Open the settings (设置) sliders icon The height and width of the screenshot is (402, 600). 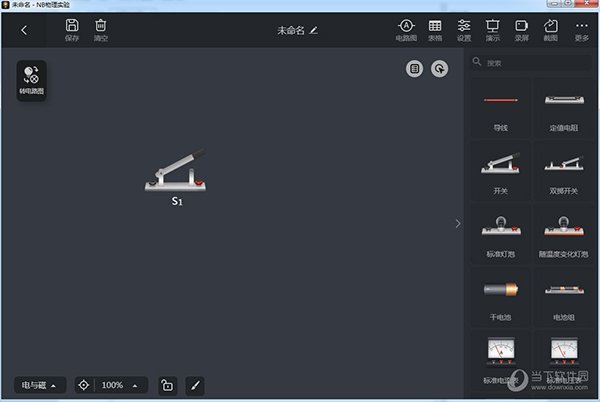click(x=464, y=30)
